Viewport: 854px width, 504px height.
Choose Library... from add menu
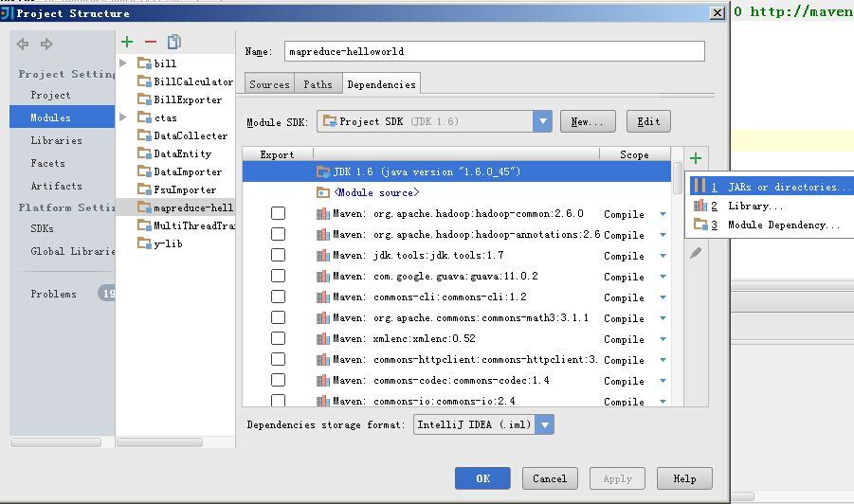(772, 206)
